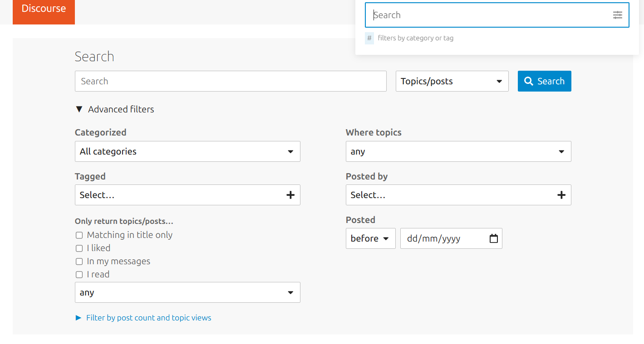Check the I liked option
Viewport: 644px width, 344px height.
coord(79,248)
